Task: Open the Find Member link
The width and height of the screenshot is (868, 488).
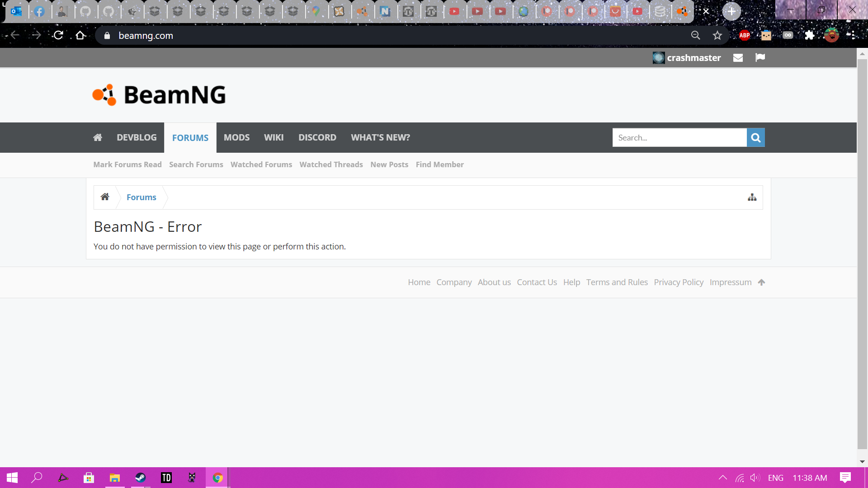Action: click(x=439, y=164)
